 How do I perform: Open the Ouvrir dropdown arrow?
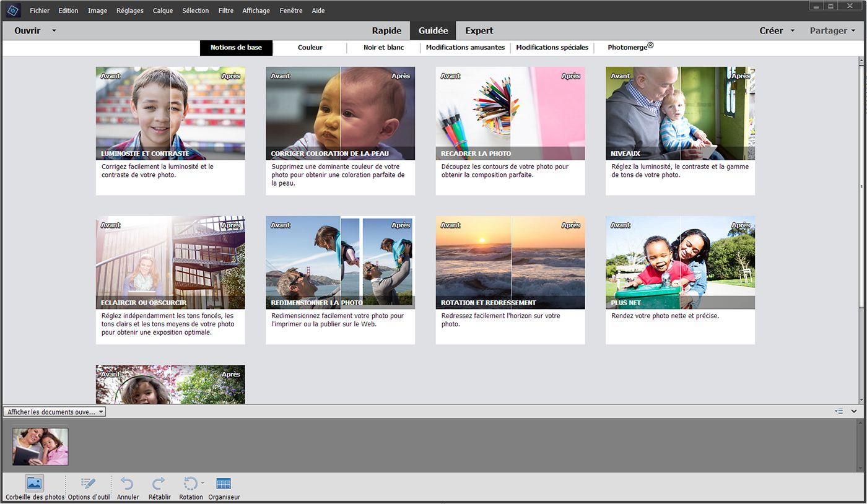54,30
